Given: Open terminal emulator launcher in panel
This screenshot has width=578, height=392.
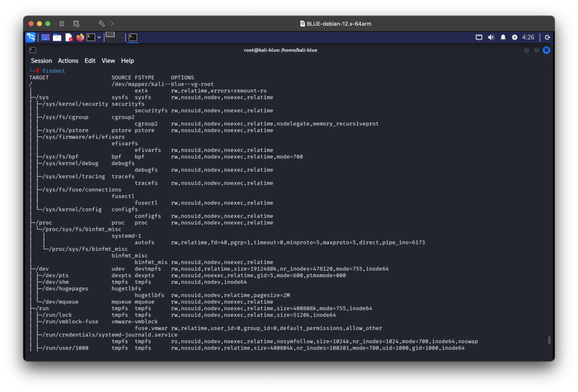Looking at the screenshot, I should 91,37.
